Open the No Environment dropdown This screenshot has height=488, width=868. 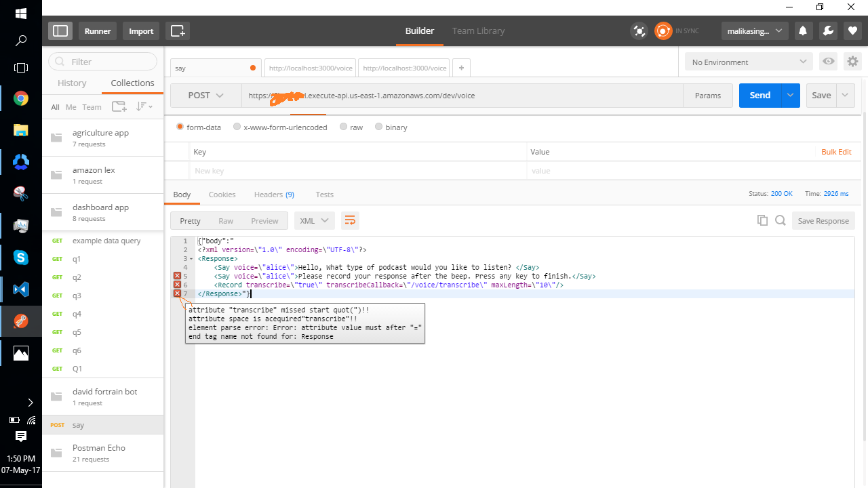pyautogui.click(x=749, y=62)
